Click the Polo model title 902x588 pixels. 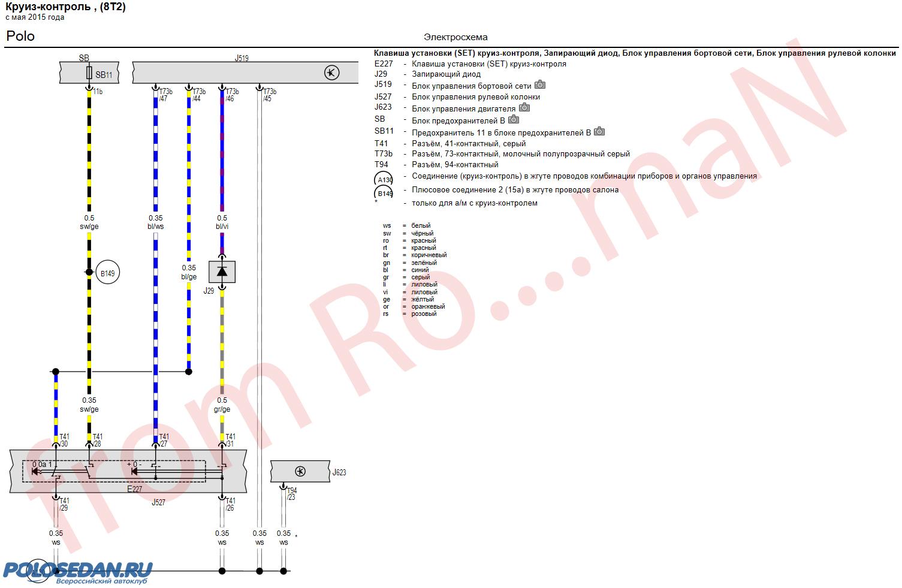[x=20, y=36]
